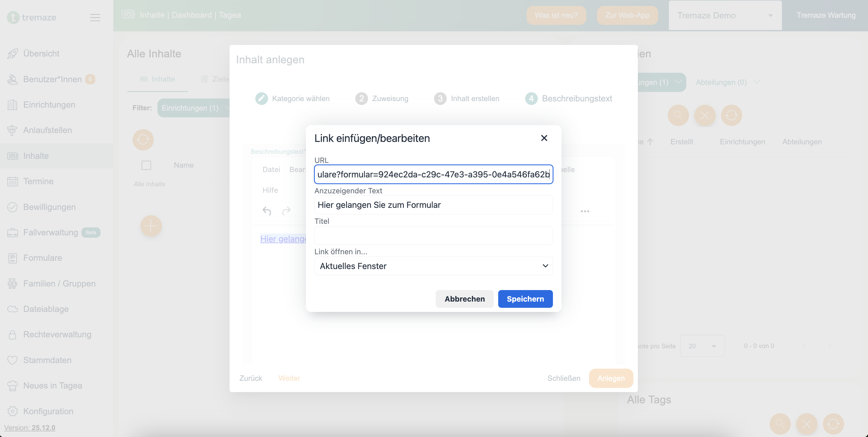Click the Inhalte sidebar icon
This screenshot has height=437, width=868.
click(x=12, y=156)
